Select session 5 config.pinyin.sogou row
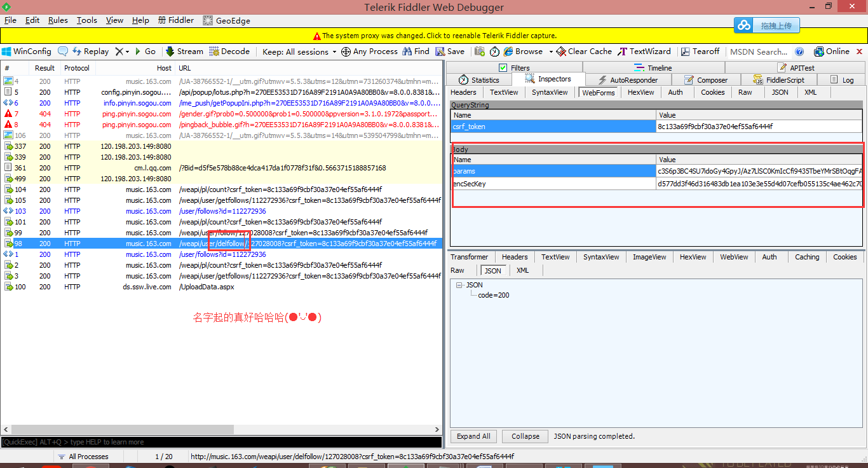The image size is (868, 468). (x=221, y=92)
